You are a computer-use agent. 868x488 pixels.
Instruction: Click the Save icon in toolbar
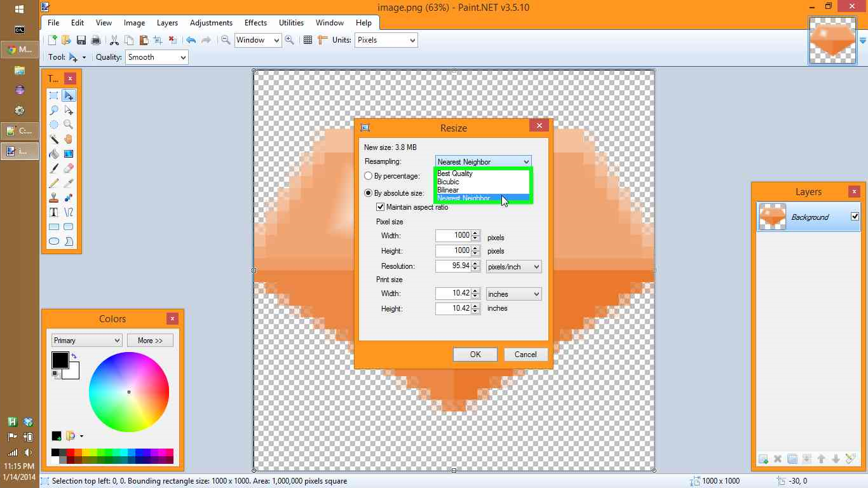[81, 40]
